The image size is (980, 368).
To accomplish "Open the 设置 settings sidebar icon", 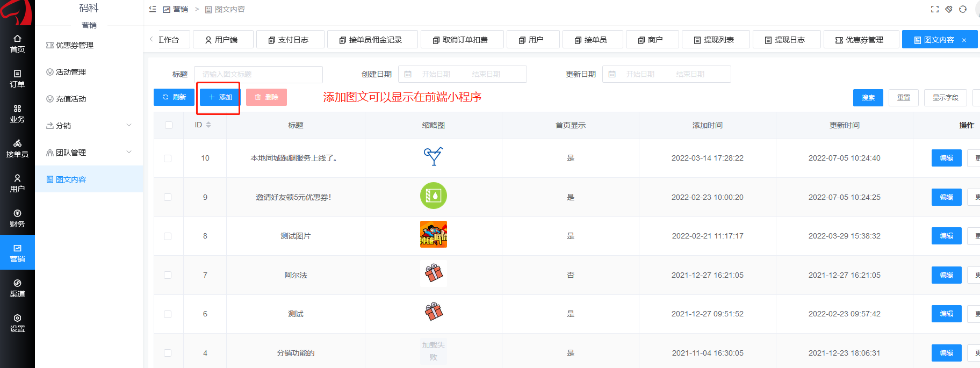I will click(x=17, y=323).
